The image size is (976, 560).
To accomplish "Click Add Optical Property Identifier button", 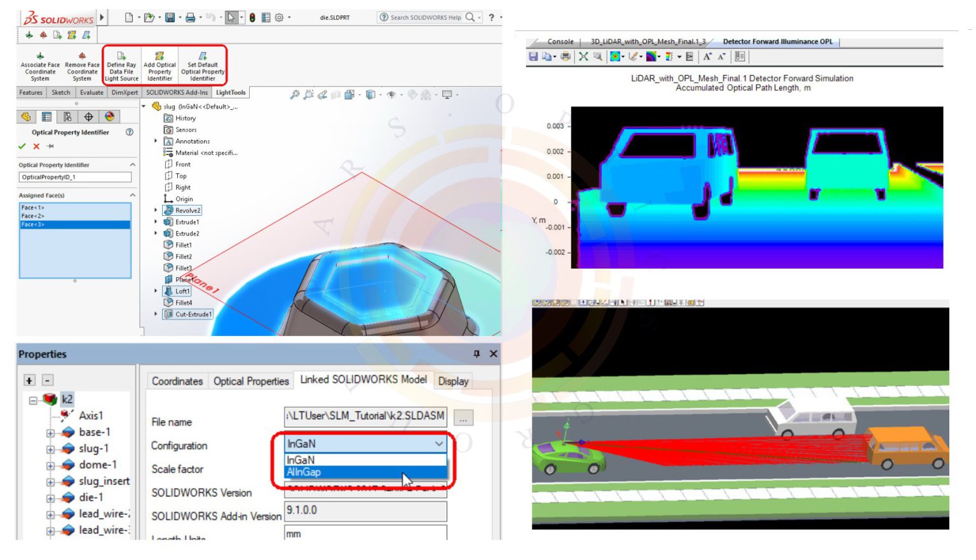I will [x=159, y=66].
